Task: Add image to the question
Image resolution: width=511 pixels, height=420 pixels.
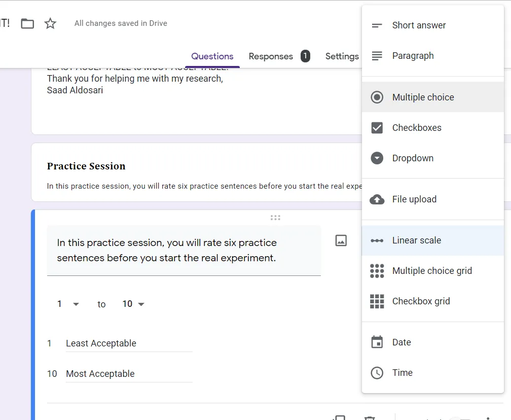Action: click(x=341, y=240)
